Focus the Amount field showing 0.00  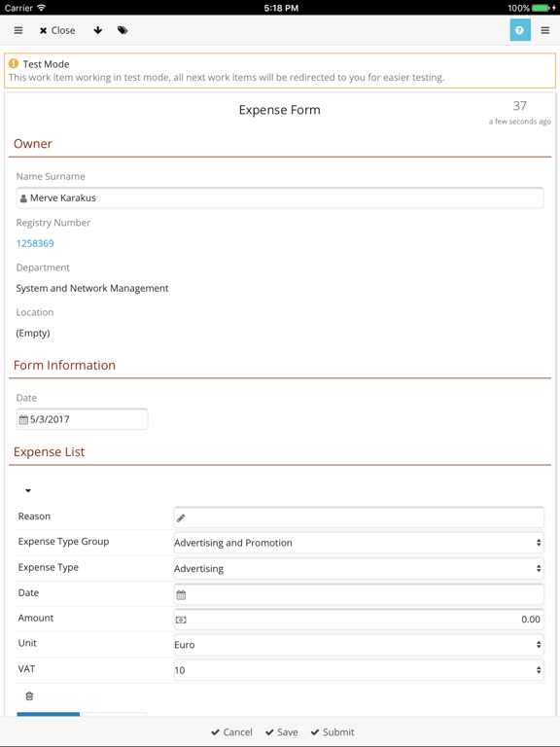(359, 620)
